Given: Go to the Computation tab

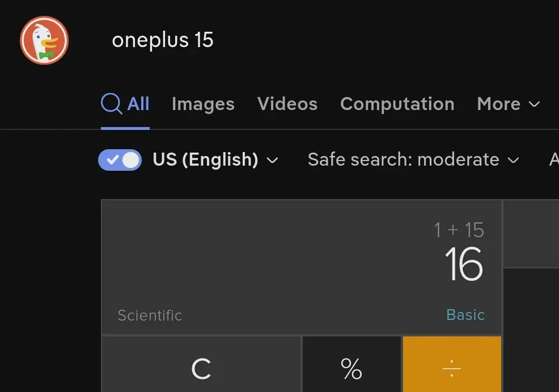Looking at the screenshot, I should coord(397,104).
